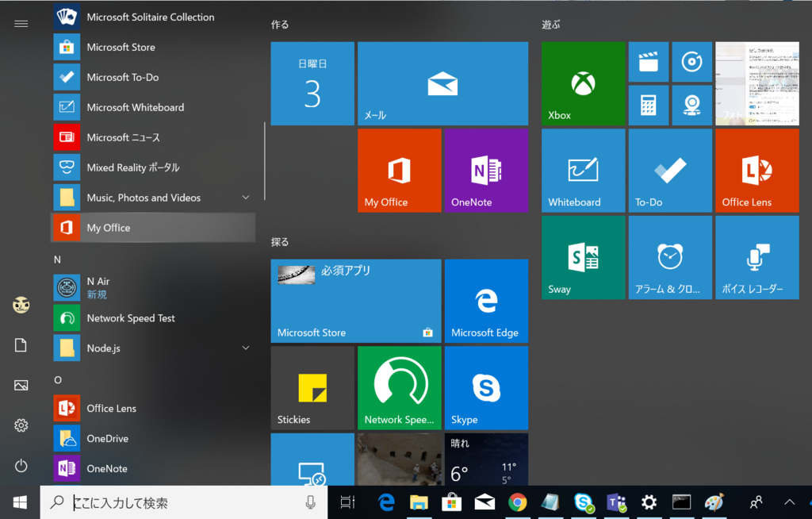The height and width of the screenshot is (519, 812).
Task: Launch the Skype tile
Action: pyautogui.click(x=486, y=388)
